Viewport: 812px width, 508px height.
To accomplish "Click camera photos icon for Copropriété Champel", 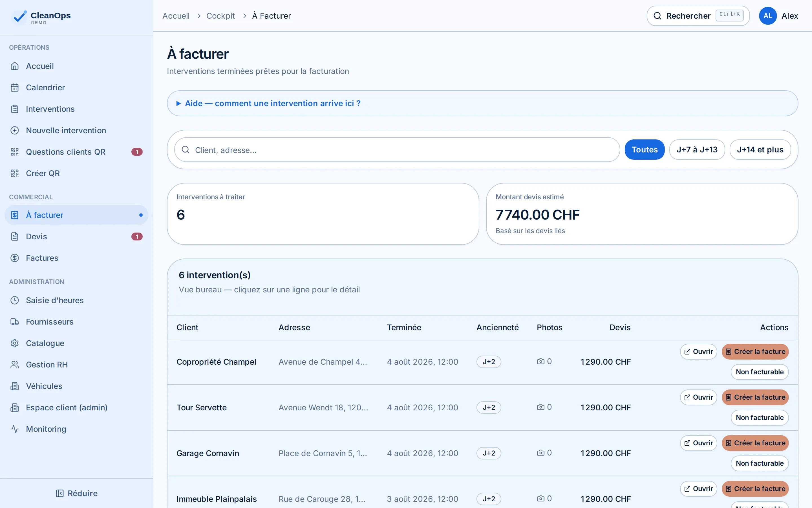I will tap(540, 362).
